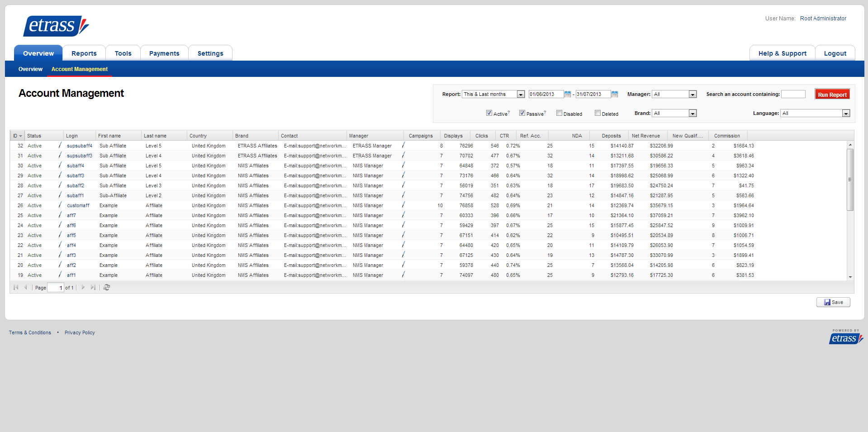Click the account search text field
The image size is (868, 432).
point(793,94)
